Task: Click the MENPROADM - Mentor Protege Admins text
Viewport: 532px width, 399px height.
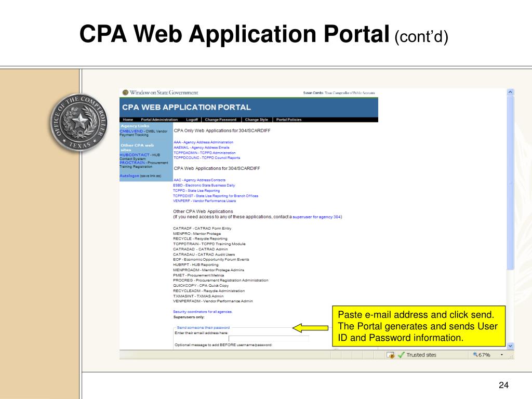Action: click(209, 270)
